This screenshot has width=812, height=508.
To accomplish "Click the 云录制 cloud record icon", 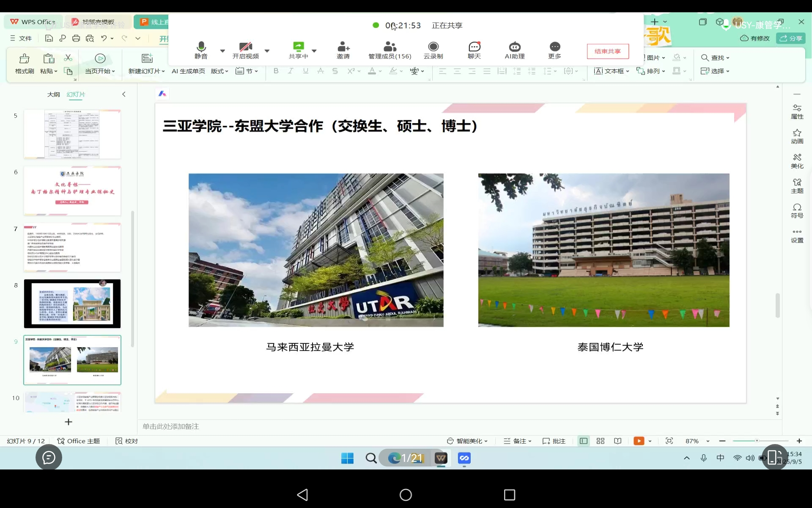I will coord(433,47).
